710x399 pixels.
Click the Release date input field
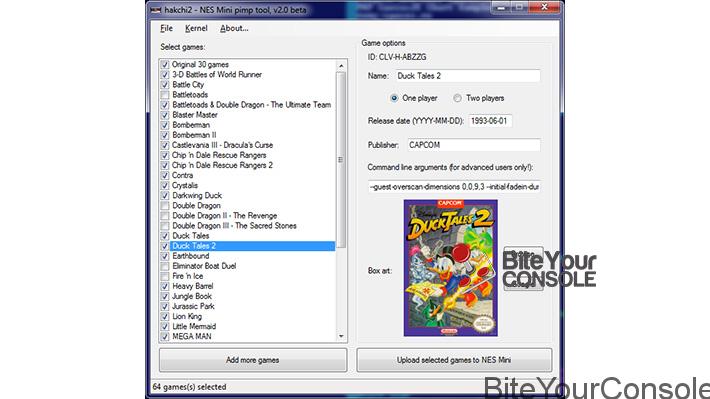tap(490, 121)
